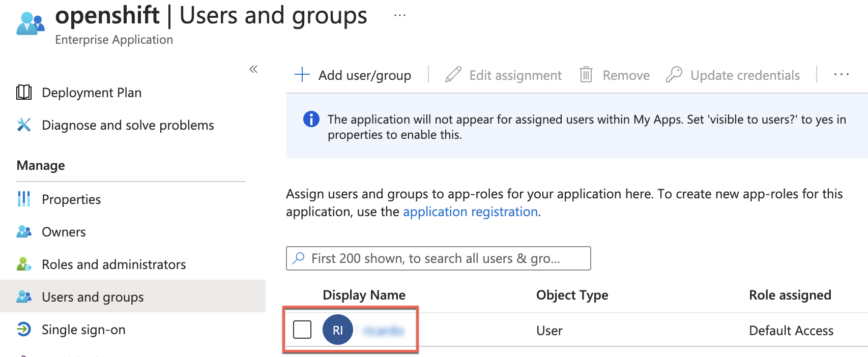This screenshot has width=868, height=357.
Task: Open Users and groups in sidebar
Action: (x=93, y=297)
